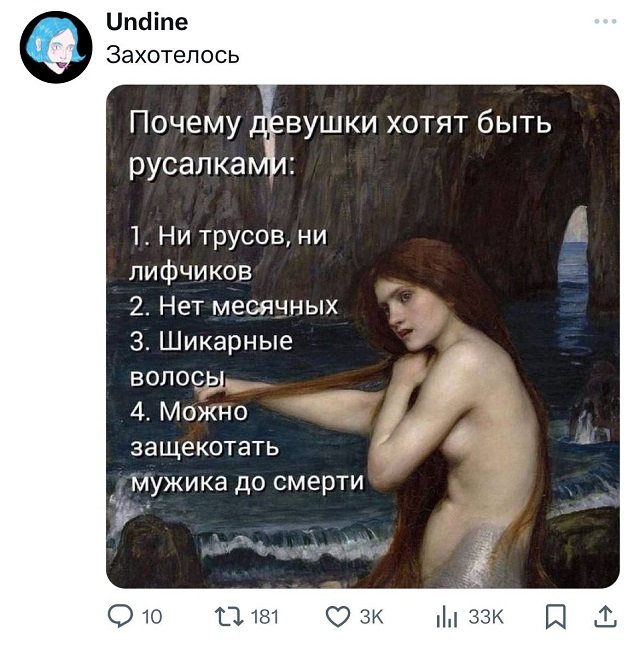Click the text мужика до смерти
Screen dimensions: 640x647
point(248,482)
